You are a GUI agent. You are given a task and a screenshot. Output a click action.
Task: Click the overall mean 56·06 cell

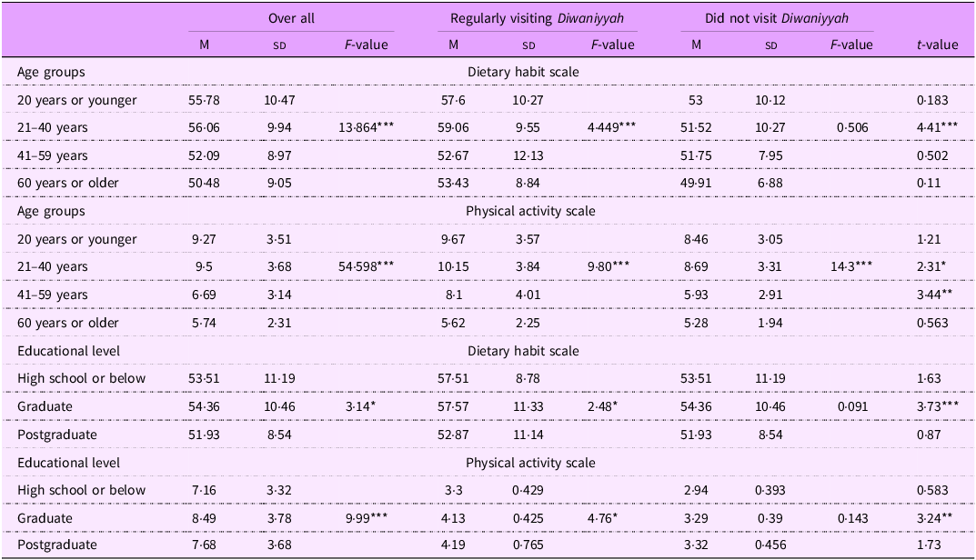(204, 127)
